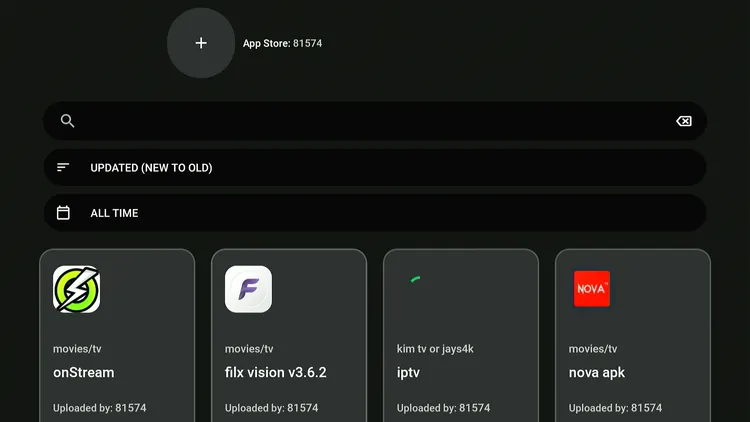Click the round plus add button
The width and height of the screenshot is (750, 422).
[x=201, y=43]
